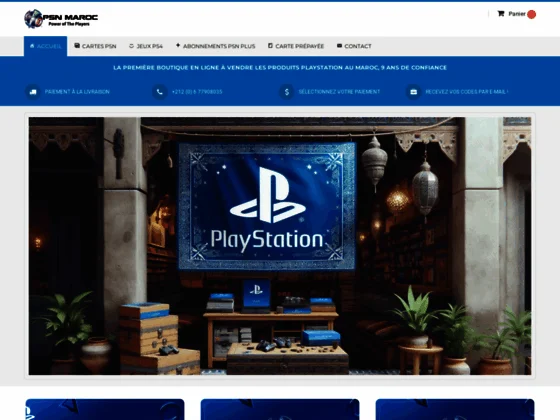Click the delivery truck icon

point(33,92)
